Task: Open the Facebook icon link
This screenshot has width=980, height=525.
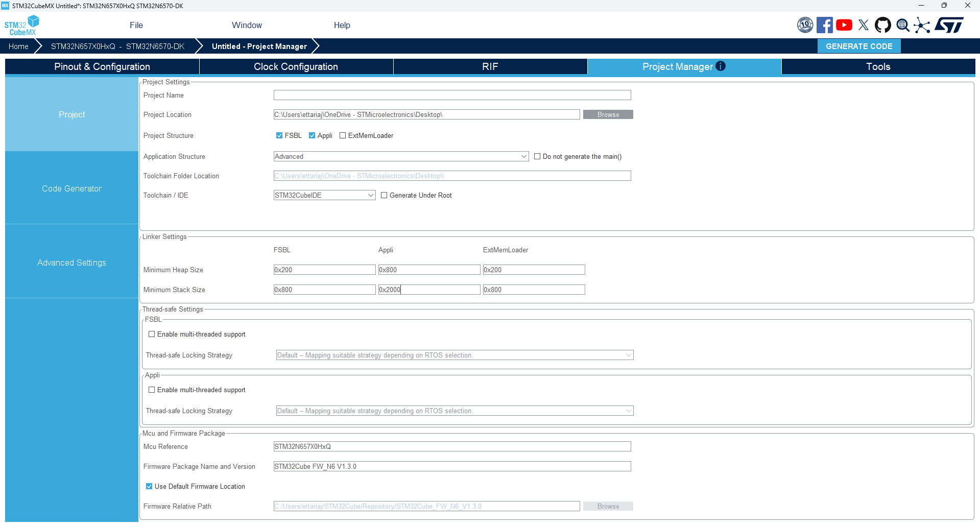Action: (x=824, y=25)
